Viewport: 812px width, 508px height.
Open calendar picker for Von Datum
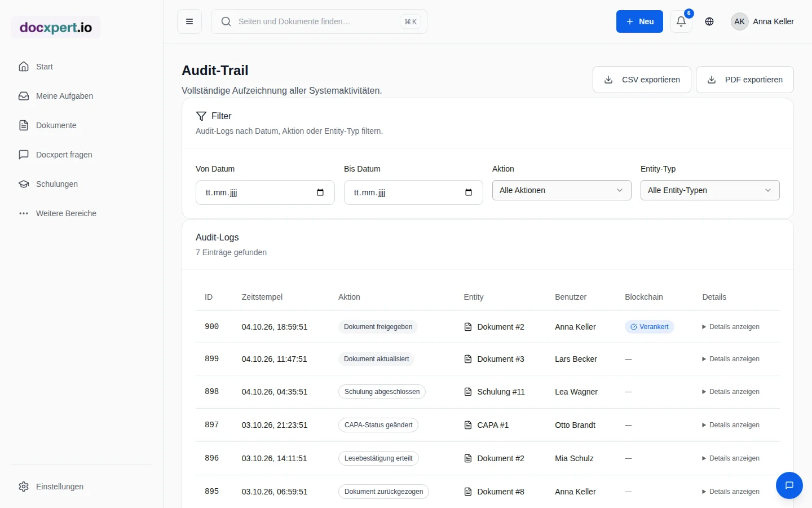coord(320,192)
